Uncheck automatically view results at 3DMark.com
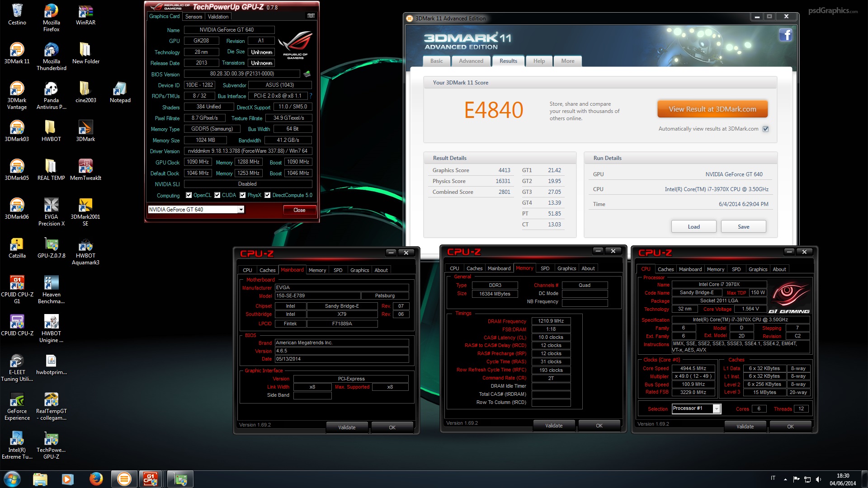The width and height of the screenshot is (868, 488). [x=766, y=129]
